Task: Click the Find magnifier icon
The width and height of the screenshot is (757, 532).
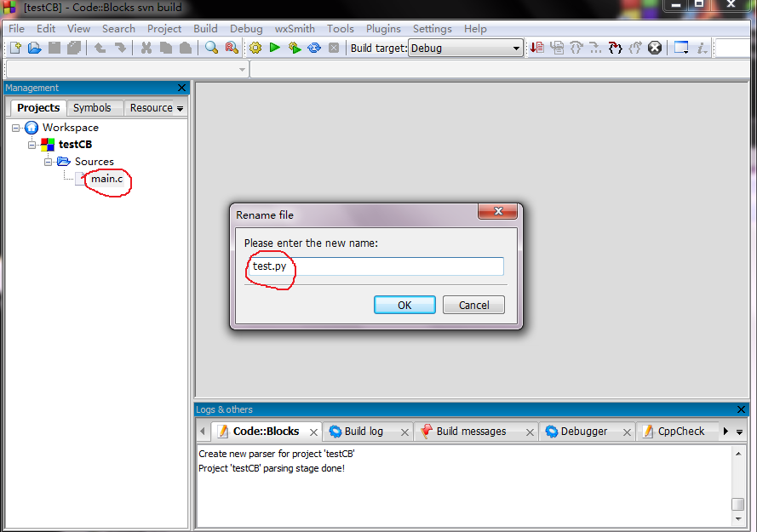Action: [211, 48]
